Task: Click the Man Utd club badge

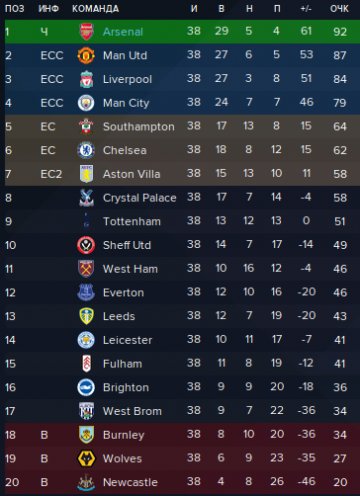Action: [86, 55]
